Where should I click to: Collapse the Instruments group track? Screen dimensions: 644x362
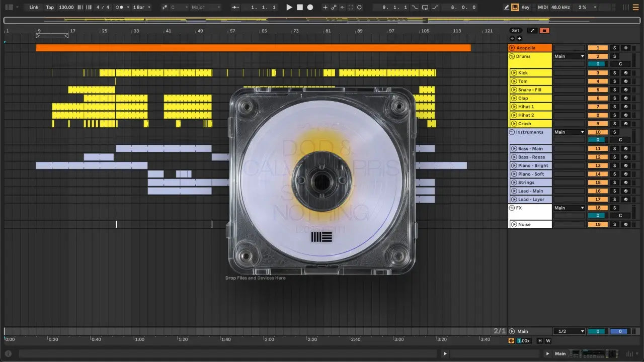tap(512, 132)
